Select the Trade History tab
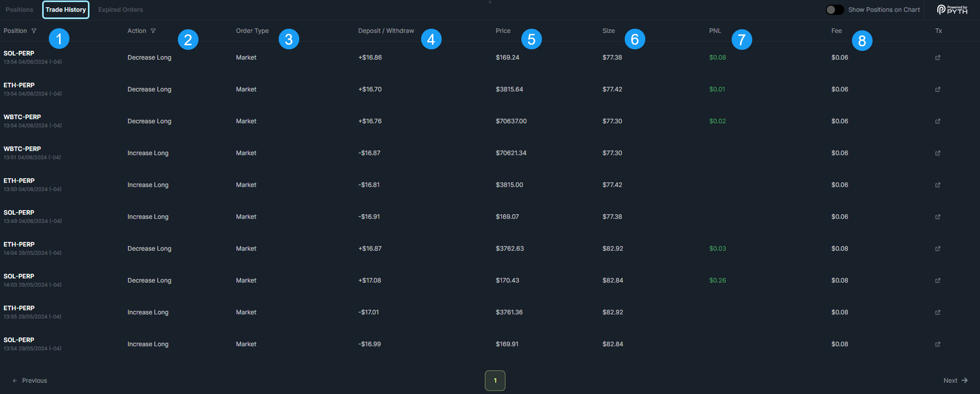This screenshot has width=980, height=394. [x=66, y=10]
